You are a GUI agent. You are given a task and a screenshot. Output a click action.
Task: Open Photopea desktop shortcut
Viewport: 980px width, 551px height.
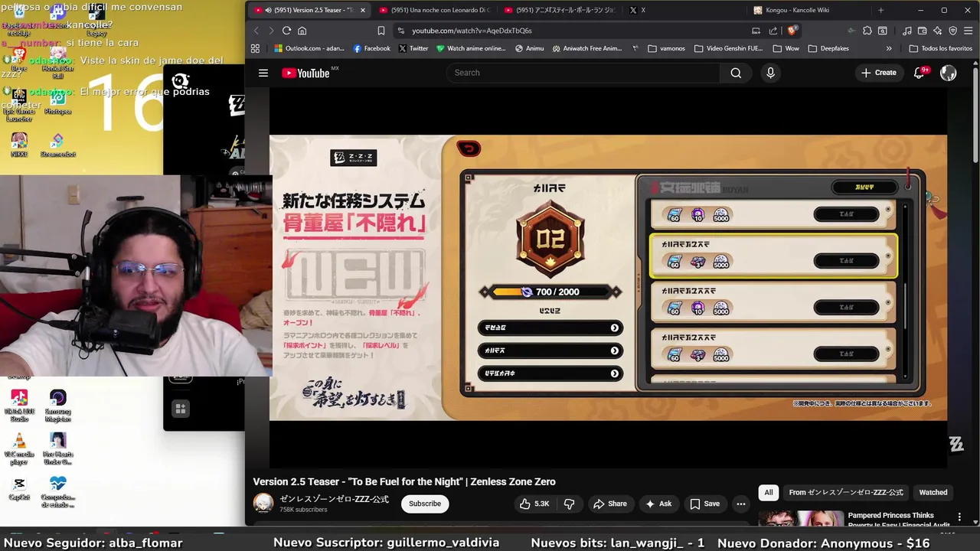coord(57,102)
